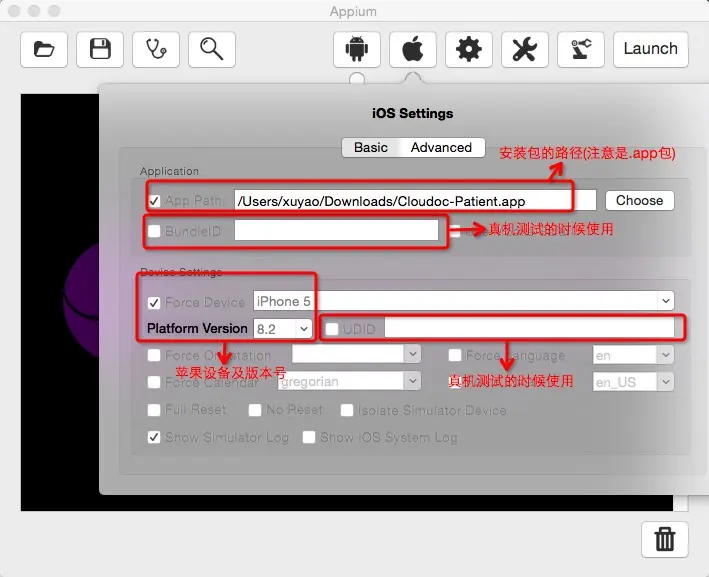
Task: Check the Force Language checkbox
Action: click(455, 355)
